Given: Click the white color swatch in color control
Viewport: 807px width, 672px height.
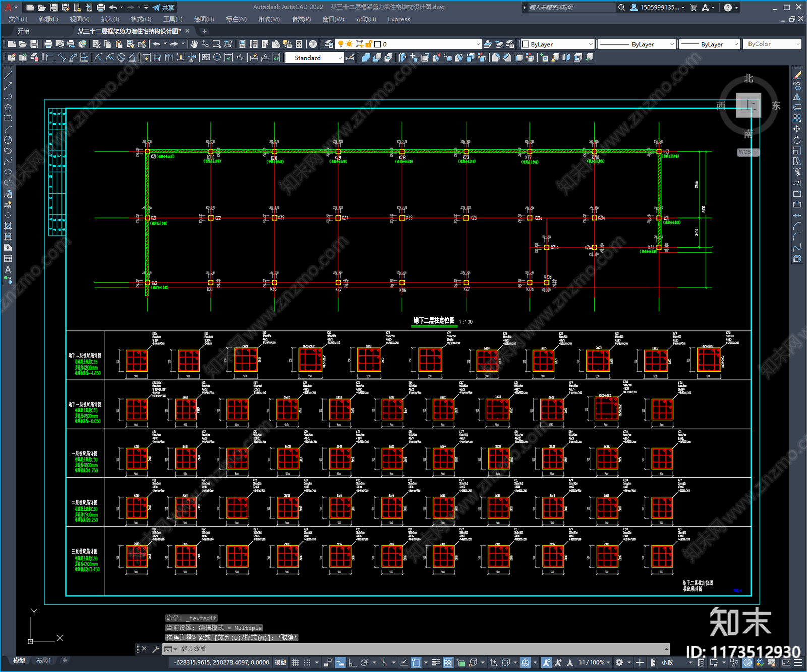Looking at the screenshot, I should click(525, 44).
